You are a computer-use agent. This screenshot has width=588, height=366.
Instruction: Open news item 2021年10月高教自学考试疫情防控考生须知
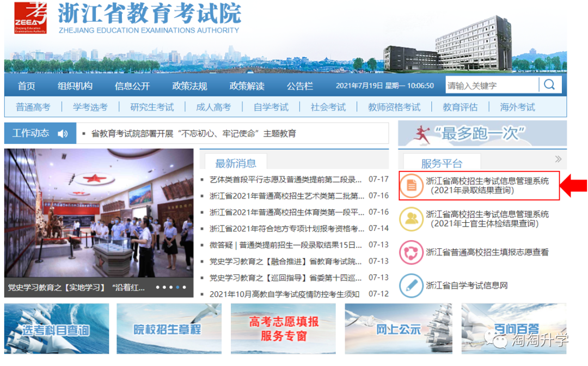[285, 294]
